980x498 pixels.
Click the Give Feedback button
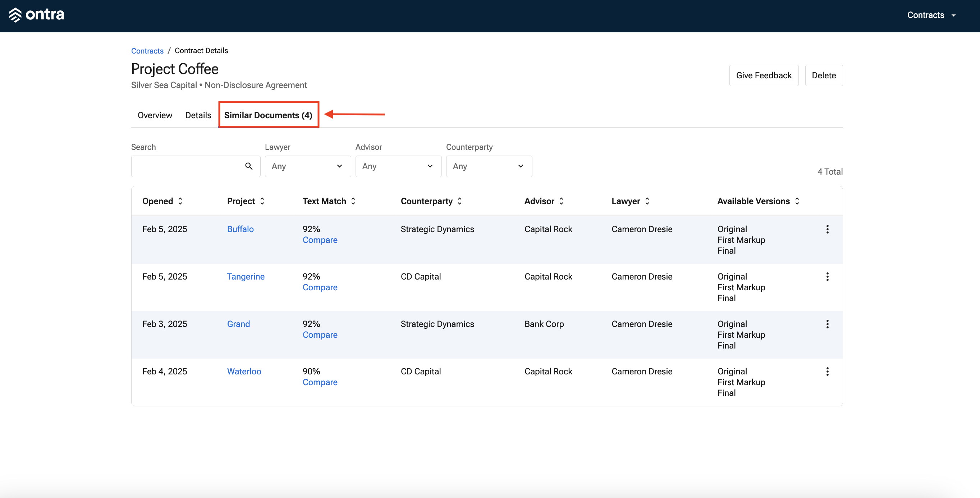click(764, 75)
